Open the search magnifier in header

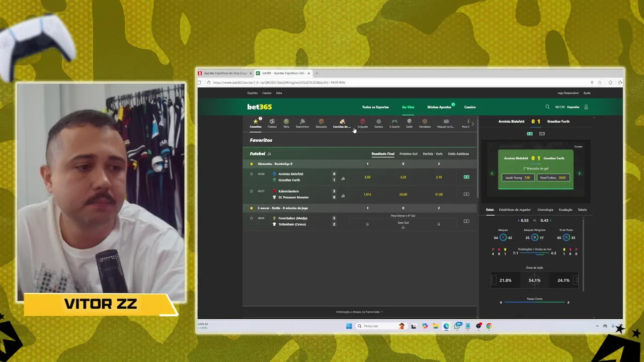coord(547,107)
